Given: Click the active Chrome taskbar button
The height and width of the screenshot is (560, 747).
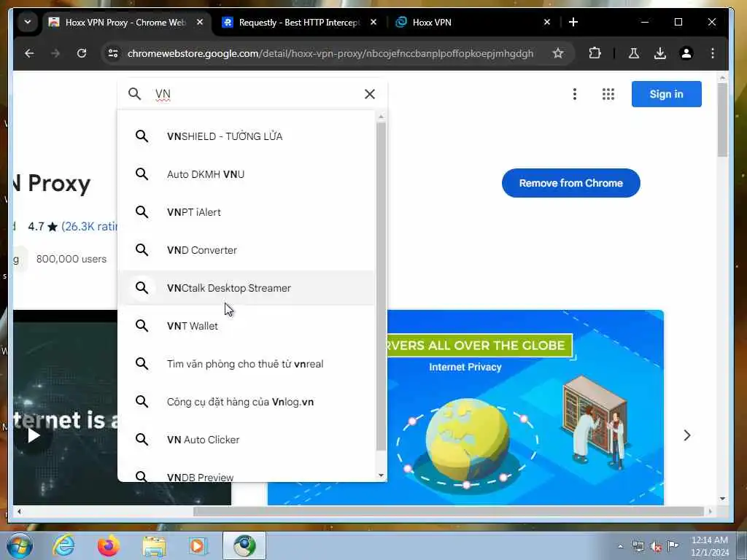Looking at the screenshot, I should [244, 545].
